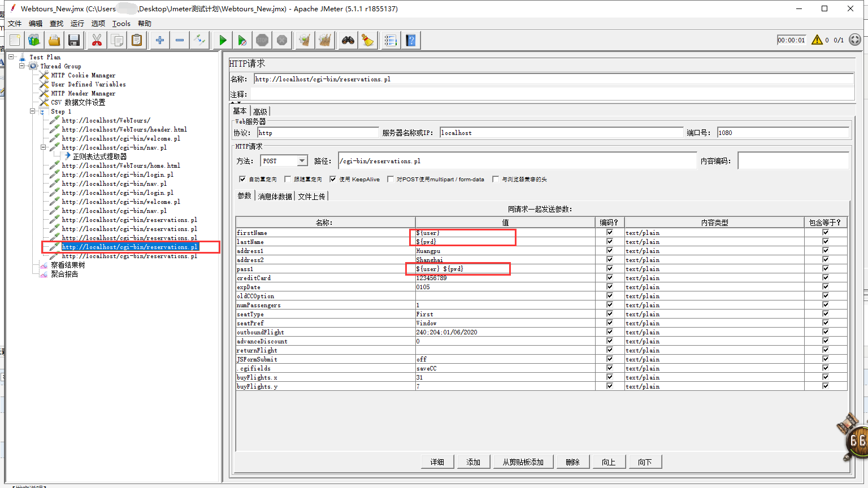Click the Open file folder icon
The height and width of the screenshot is (488, 868).
(54, 40)
